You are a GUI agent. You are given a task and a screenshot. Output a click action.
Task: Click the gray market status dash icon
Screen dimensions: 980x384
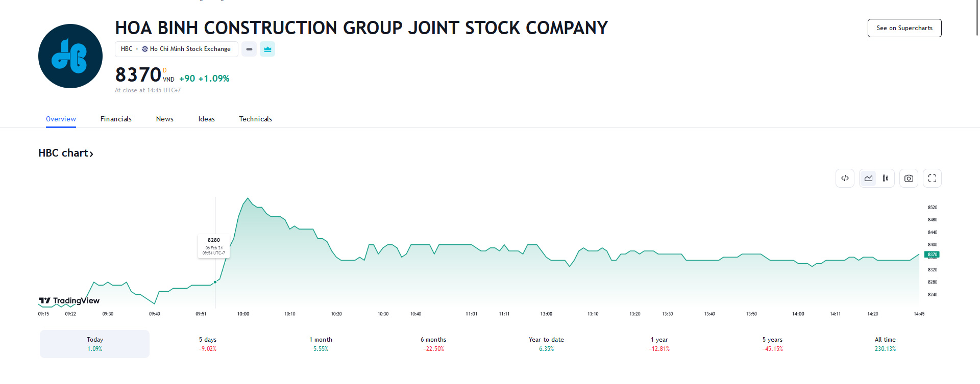click(x=249, y=49)
